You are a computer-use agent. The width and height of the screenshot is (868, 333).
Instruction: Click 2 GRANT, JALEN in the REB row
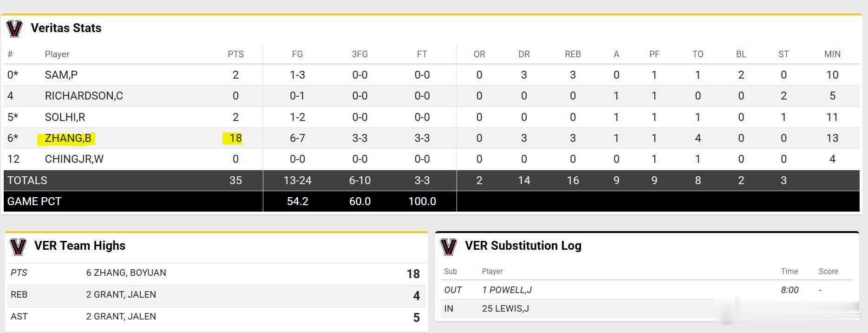tap(121, 295)
